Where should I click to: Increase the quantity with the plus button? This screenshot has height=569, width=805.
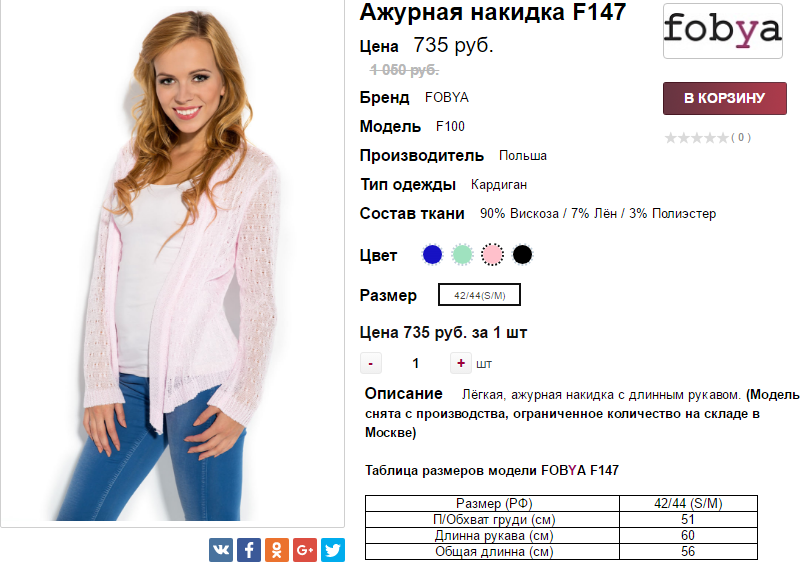point(461,363)
